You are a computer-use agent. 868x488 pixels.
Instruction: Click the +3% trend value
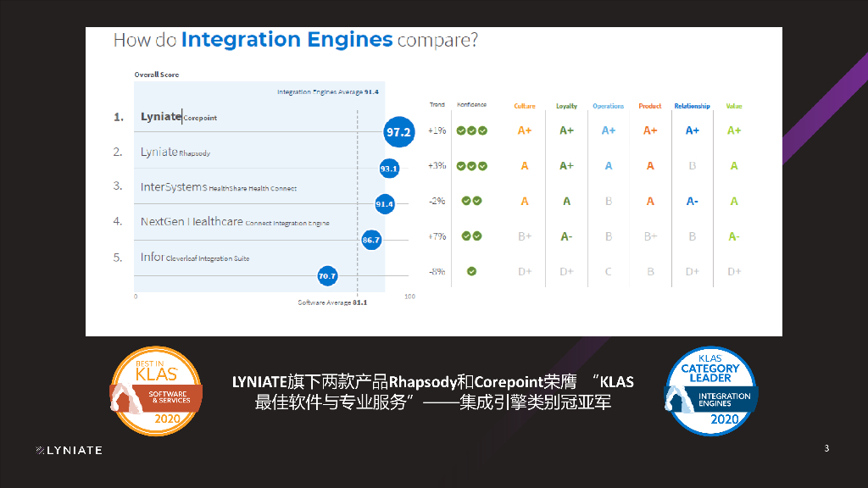pyautogui.click(x=437, y=166)
